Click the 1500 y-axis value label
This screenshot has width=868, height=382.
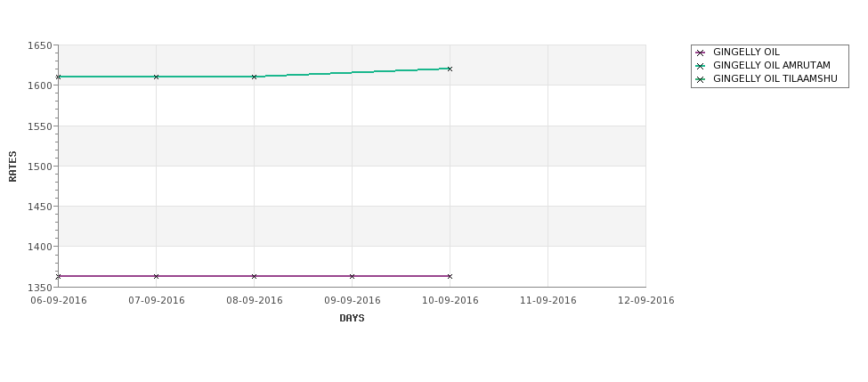40,167
